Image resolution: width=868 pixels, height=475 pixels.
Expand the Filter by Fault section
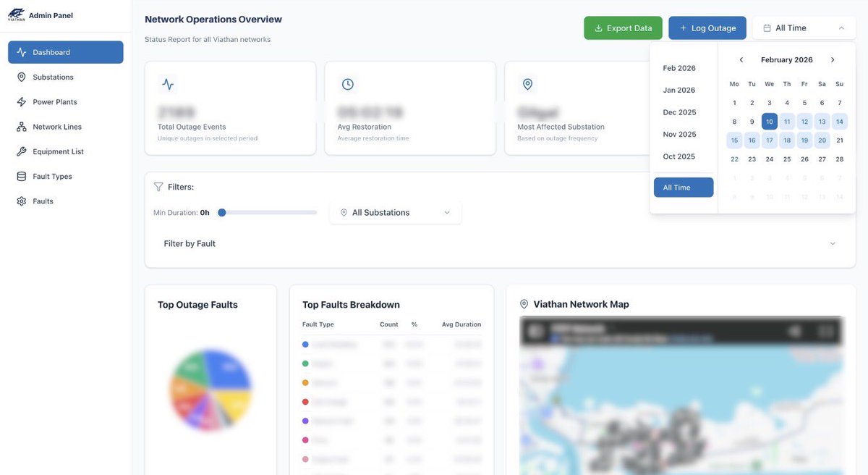500,243
